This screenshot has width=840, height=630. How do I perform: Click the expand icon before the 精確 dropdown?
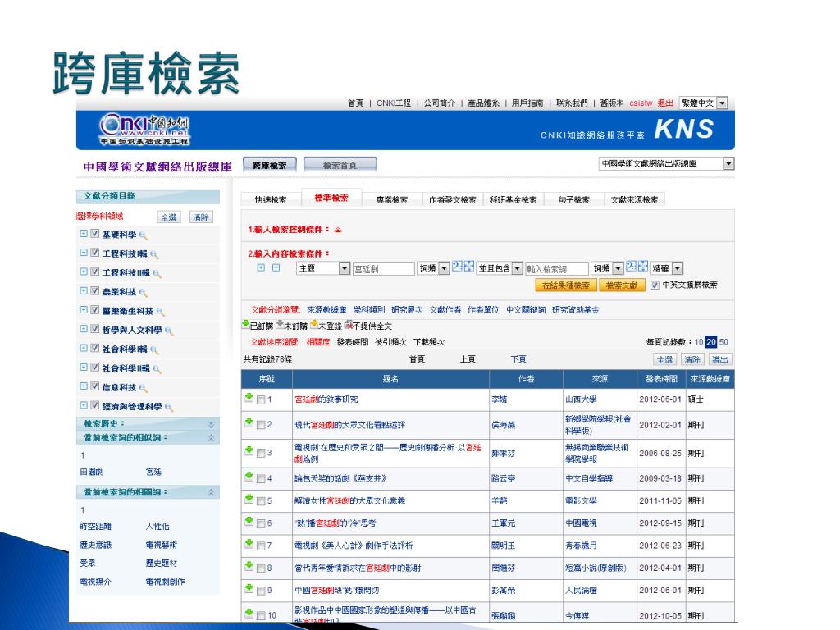click(x=643, y=267)
